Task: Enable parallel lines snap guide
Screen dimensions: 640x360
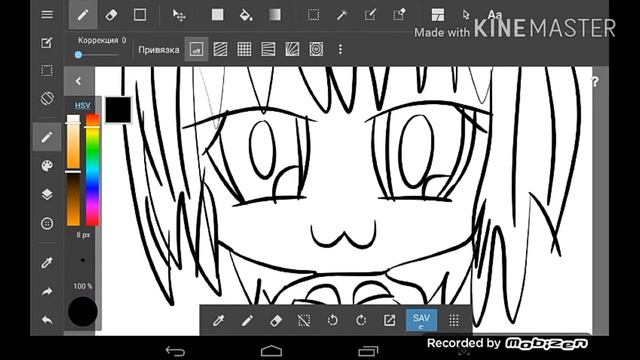Action: click(x=220, y=49)
